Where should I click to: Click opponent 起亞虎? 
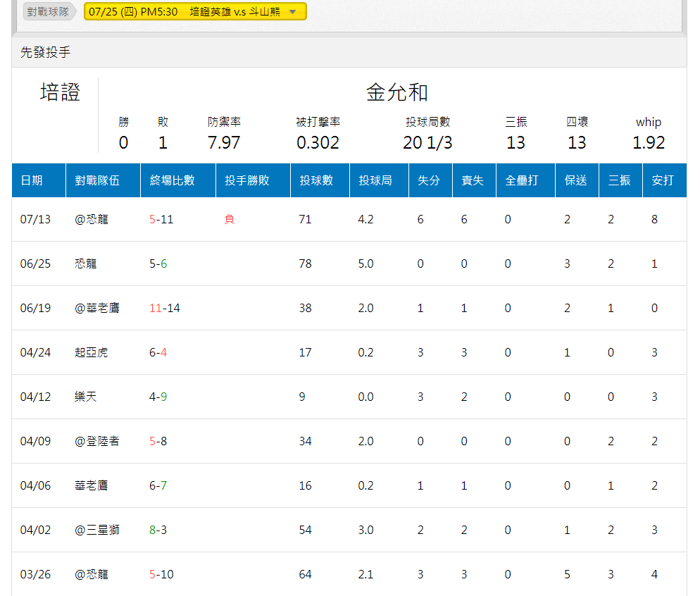point(91,352)
